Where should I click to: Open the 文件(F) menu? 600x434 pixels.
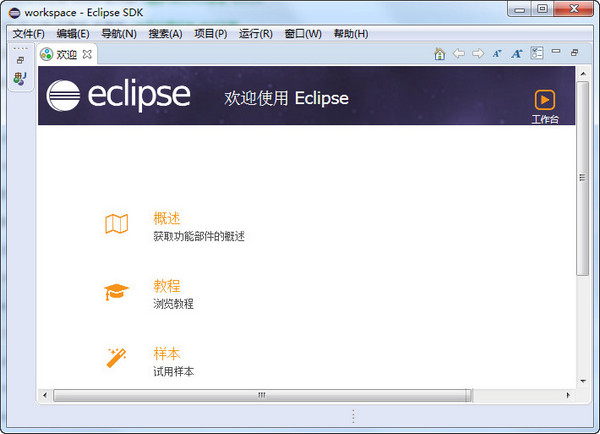point(28,34)
